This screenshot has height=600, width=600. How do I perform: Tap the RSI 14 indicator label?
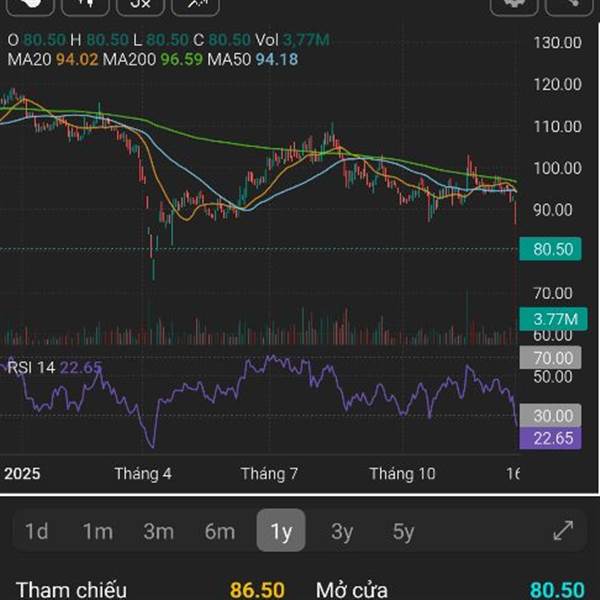31,367
